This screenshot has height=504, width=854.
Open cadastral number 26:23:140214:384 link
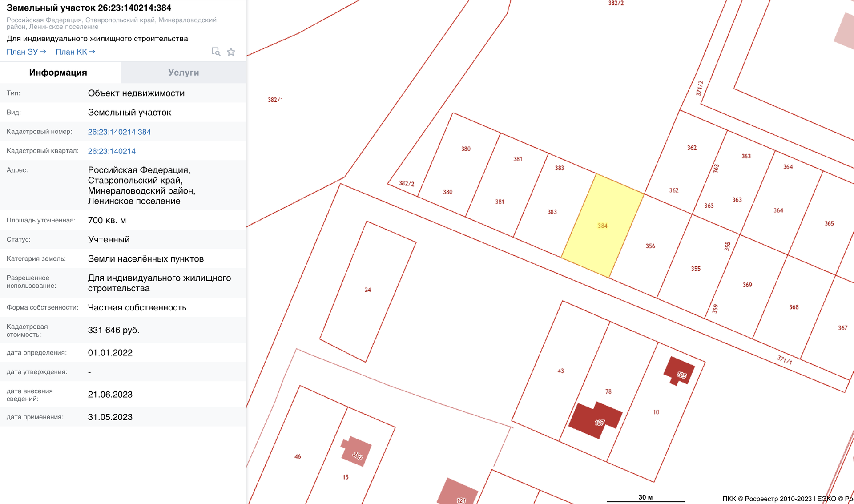pos(119,132)
